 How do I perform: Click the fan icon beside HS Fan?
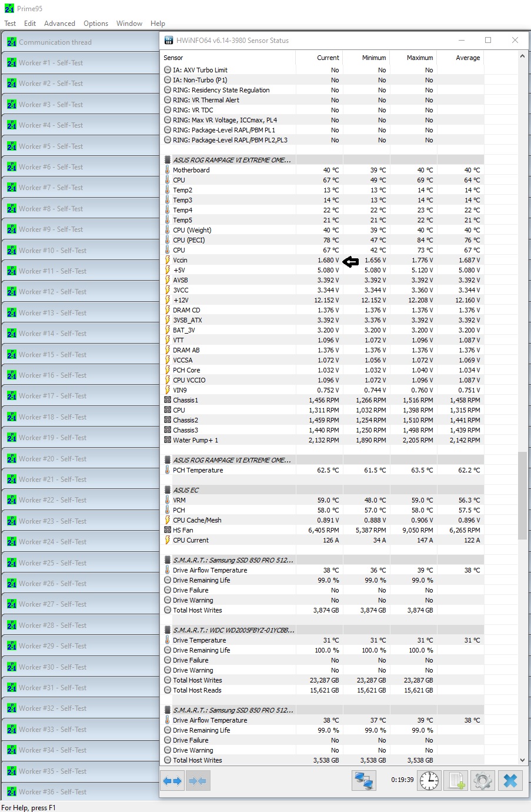coord(168,530)
